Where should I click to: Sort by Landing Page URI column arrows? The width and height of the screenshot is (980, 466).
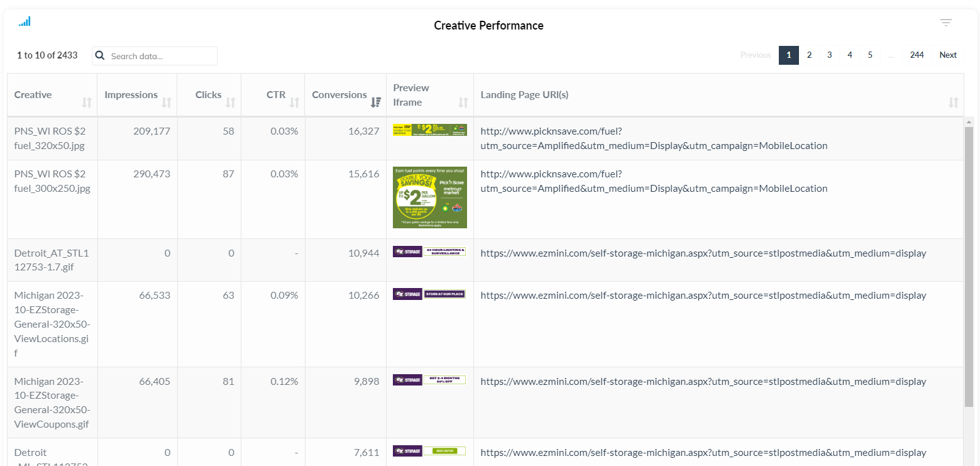coord(953,102)
